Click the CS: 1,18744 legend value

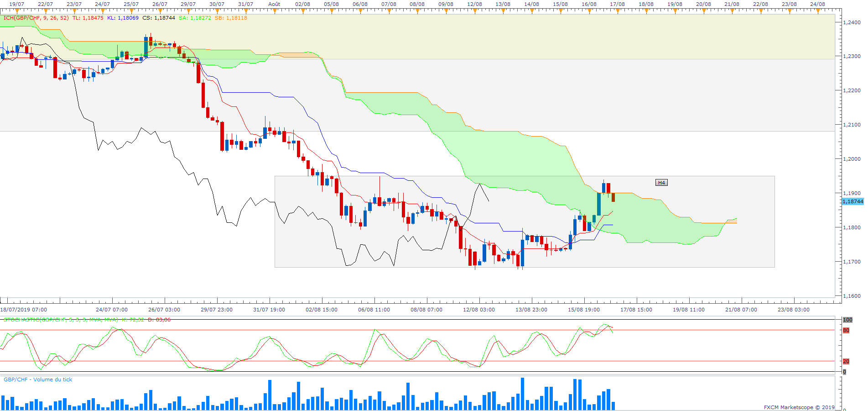159,18
